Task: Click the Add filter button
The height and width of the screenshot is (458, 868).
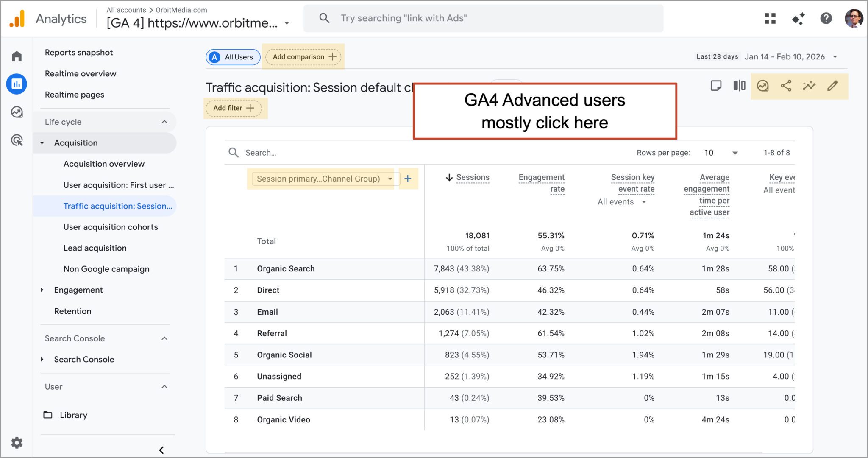Action: click(x=233, y=108)
